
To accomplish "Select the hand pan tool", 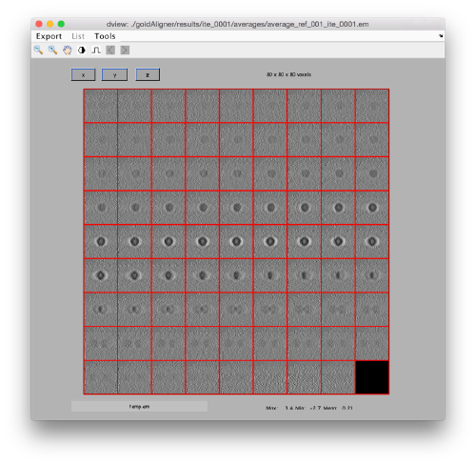I will (x=68, y=50).
